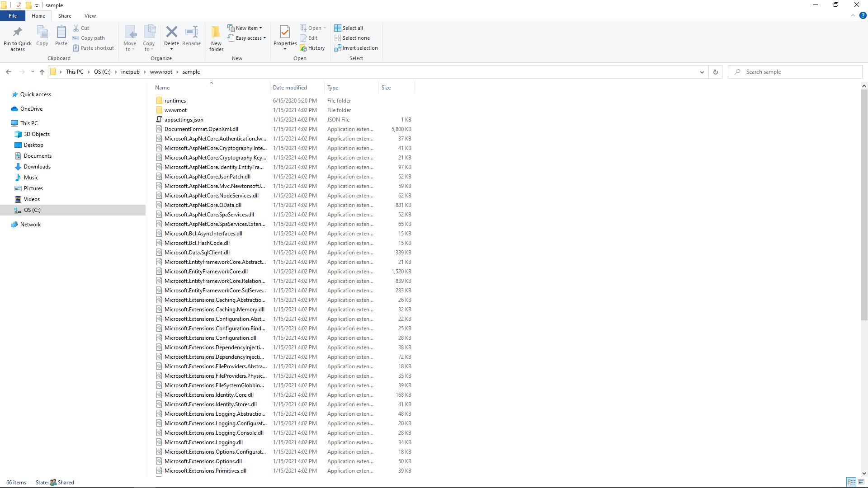Click the Properties icon
This screenshot has height=488, width=868.
[285, 32]
